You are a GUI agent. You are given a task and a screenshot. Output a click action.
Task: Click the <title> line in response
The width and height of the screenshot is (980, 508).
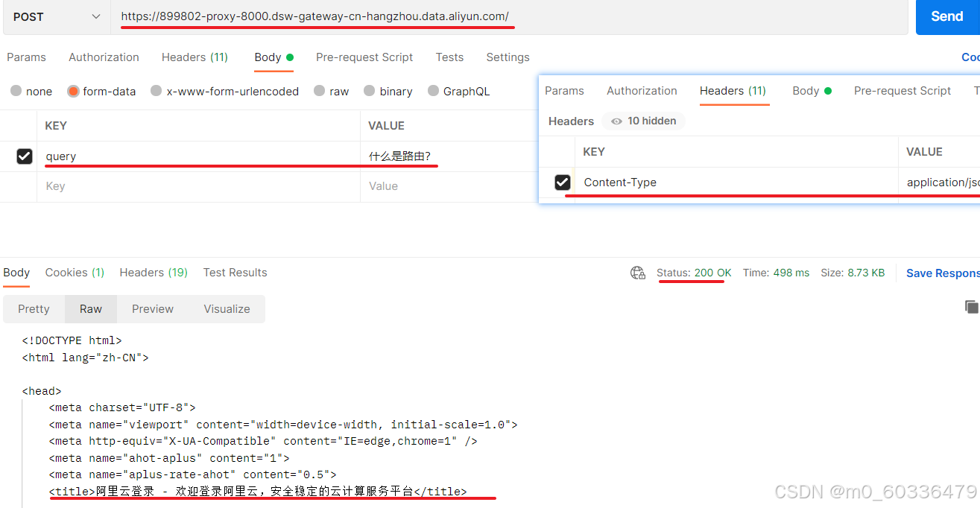[258, 492]
